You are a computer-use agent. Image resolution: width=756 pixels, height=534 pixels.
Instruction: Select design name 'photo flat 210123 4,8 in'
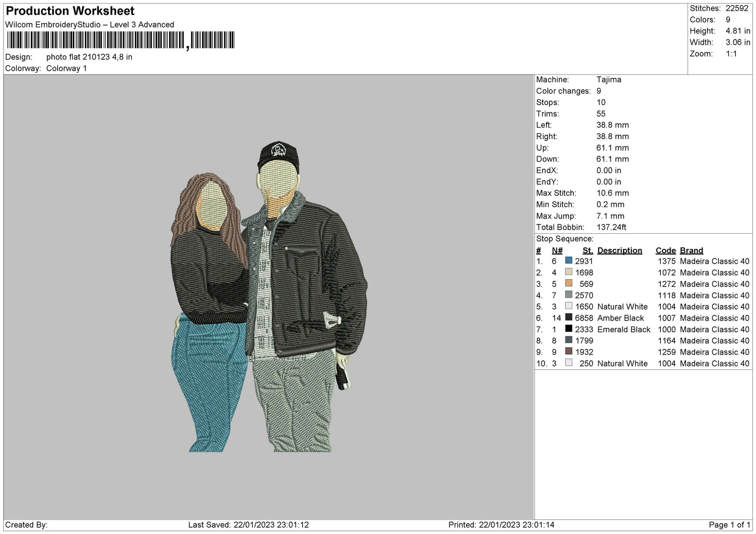pos(89,57)
